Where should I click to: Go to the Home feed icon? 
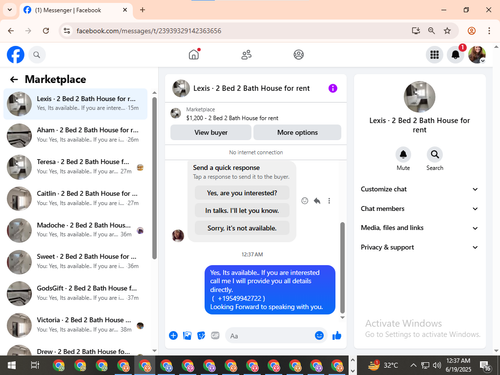[x=194, y=54]
